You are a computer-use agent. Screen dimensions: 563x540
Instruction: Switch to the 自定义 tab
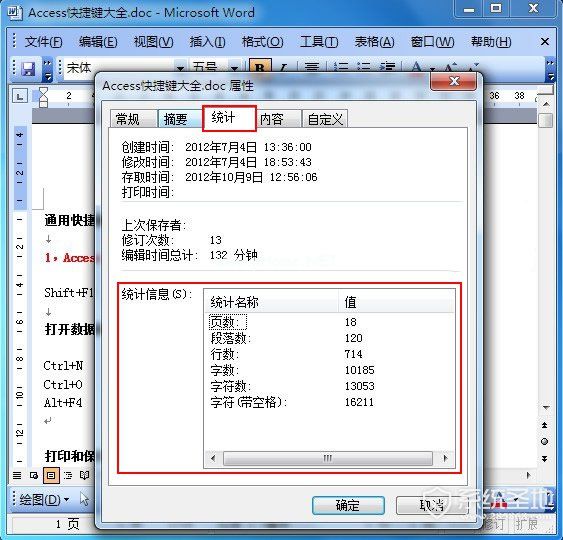click(325, 119)
